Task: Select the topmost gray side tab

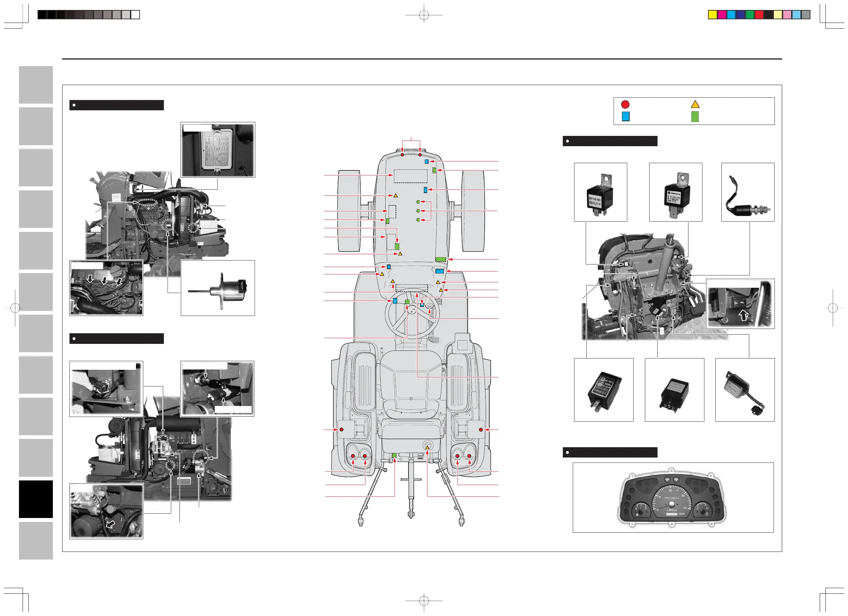Action: (x=36, y=85)
